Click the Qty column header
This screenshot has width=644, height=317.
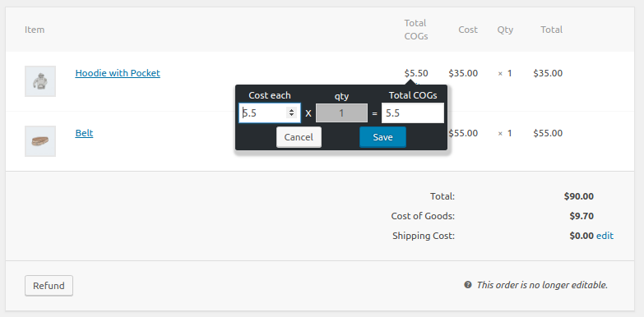point(505,30)
